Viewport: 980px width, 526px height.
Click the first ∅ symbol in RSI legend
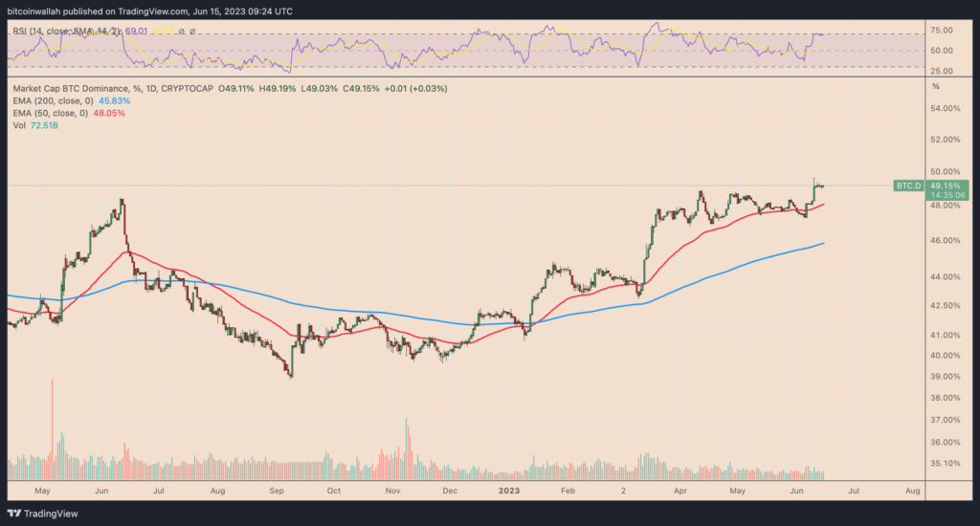[182, 32]
